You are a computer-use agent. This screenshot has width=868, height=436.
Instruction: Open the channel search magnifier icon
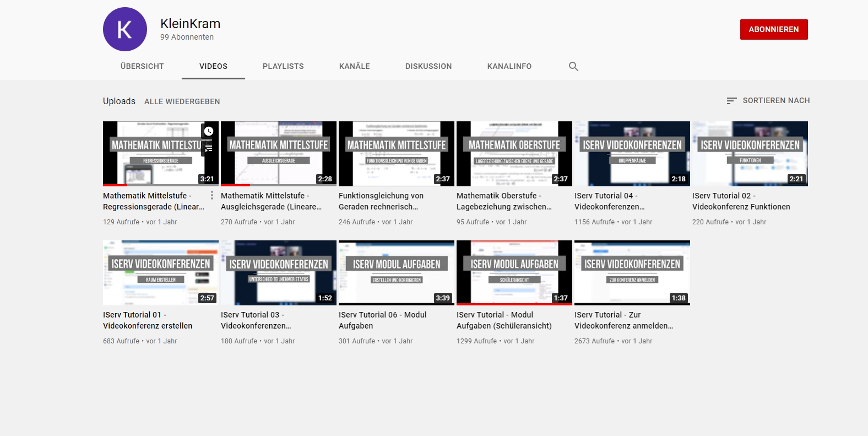point(573,66)
